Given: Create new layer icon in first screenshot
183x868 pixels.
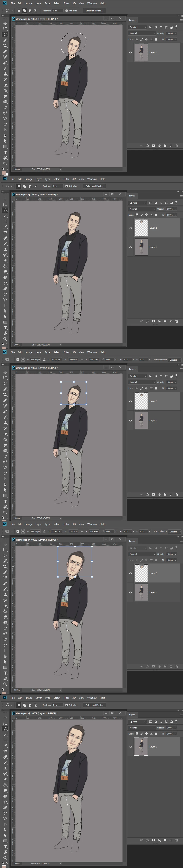Looking at the screenshot, I should point(171,146).
